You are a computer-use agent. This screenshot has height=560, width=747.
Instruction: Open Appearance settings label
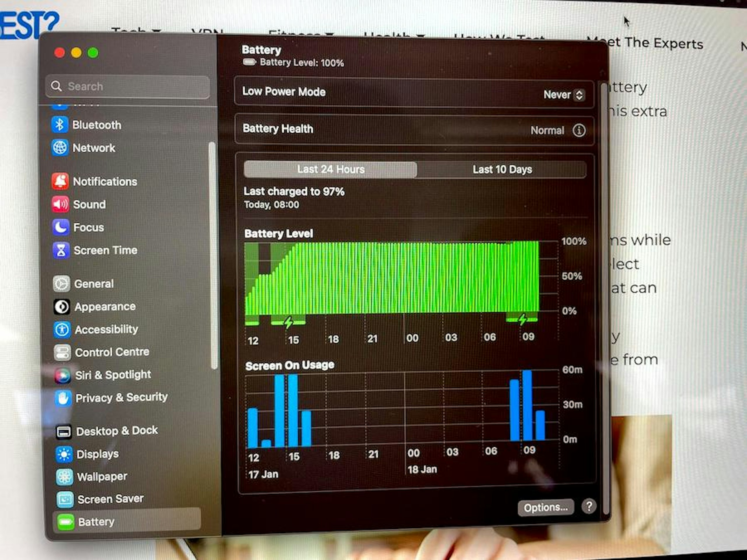coord(105,307)
